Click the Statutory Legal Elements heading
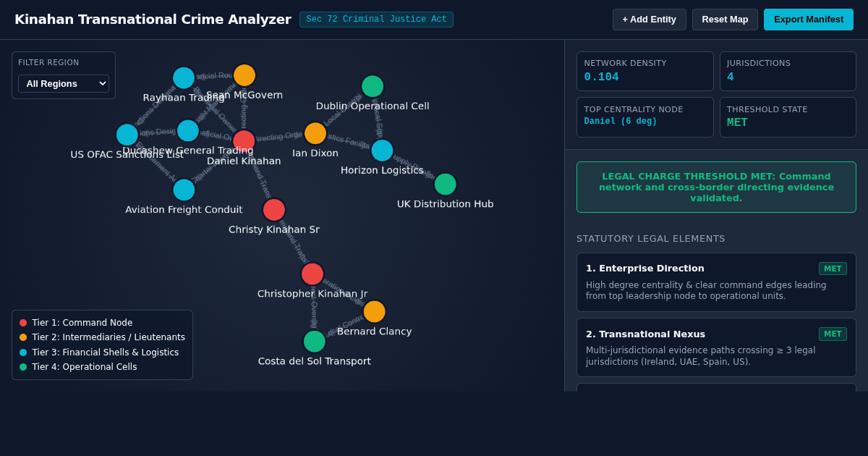 point(651,239)
